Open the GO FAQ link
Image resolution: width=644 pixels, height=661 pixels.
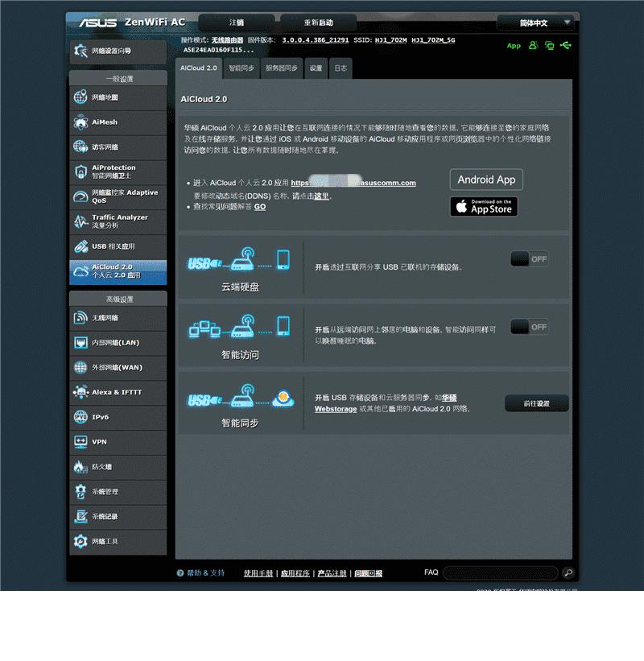(x=260, y=207)
